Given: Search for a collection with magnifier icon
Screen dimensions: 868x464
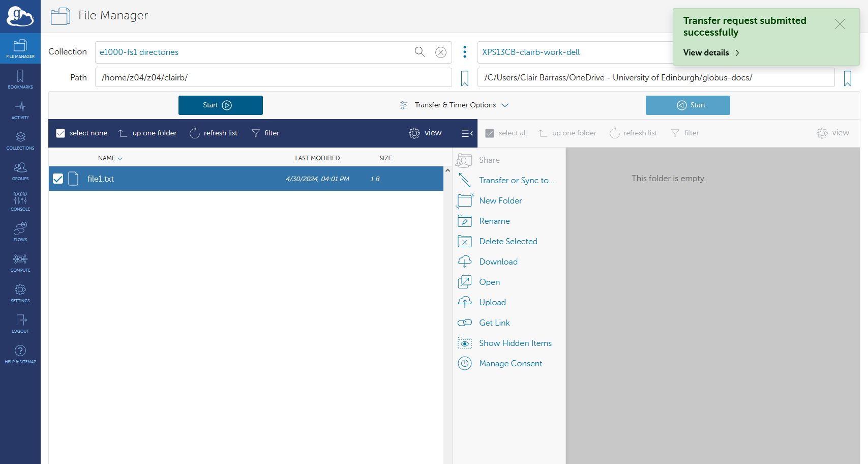Looking at the screenshot, I should [420, 52].
